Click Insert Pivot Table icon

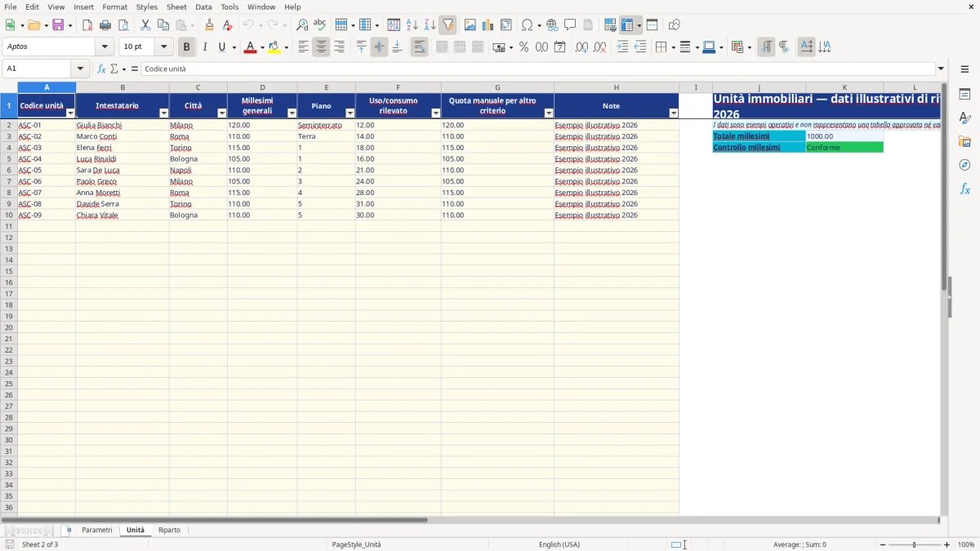pos(506,24)
